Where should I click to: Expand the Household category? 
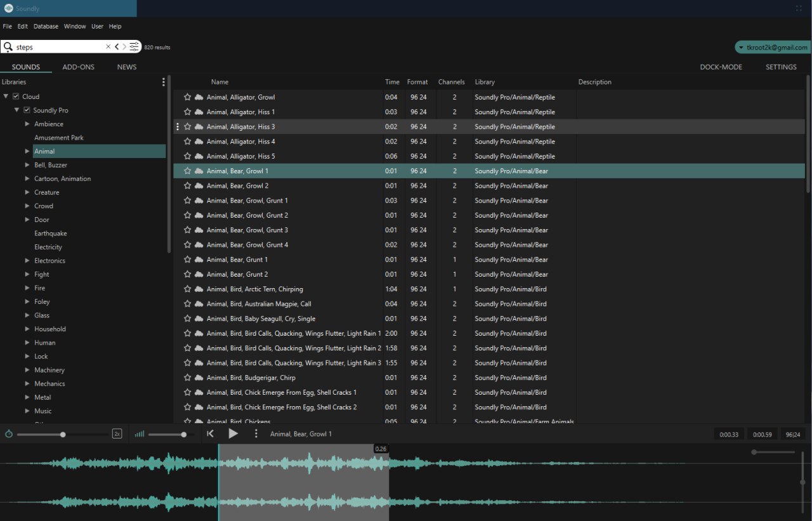[x=27, y=329]
